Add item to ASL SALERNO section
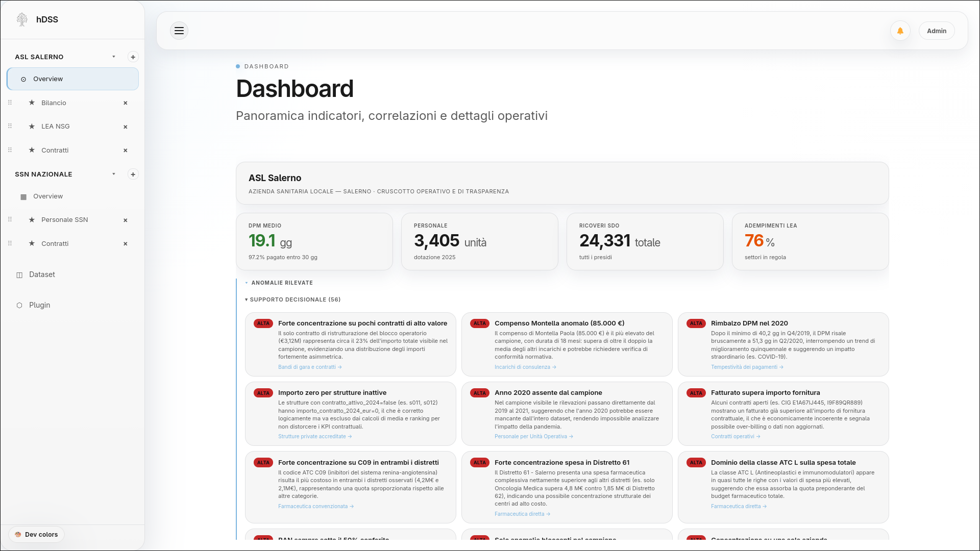This screenshot has height=551, width=980. click(133, 57)
